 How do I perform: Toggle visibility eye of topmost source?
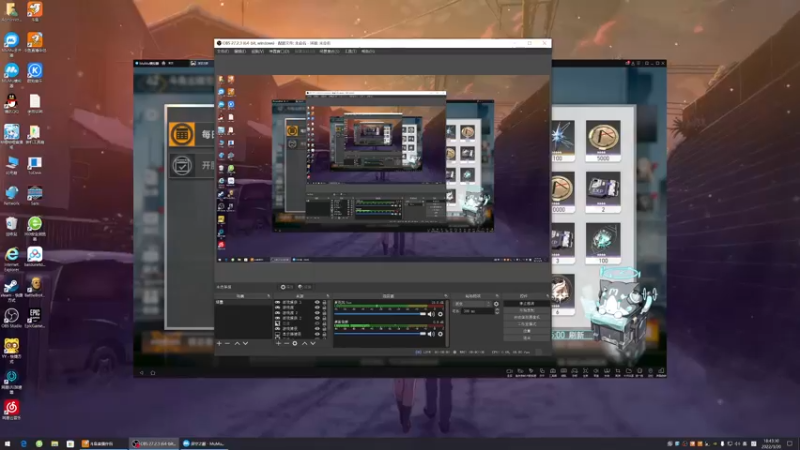pos(317,302)
